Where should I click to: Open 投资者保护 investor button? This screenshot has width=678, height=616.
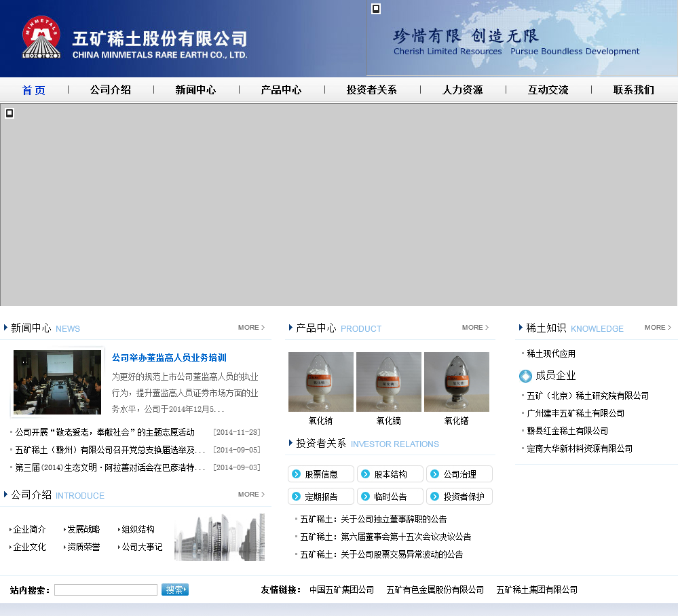(x=459, y=497)
